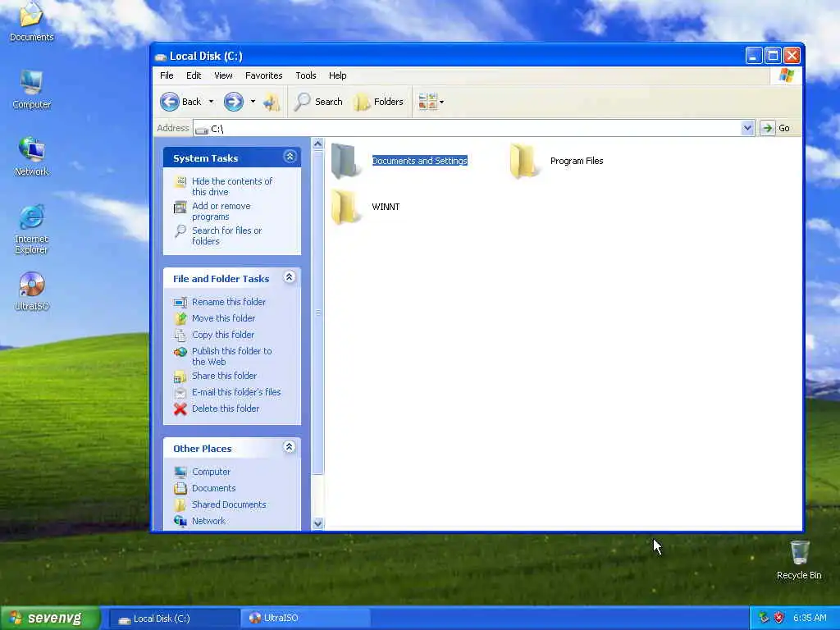Image resolution: width=840 pixels, height=630 pixels.
Task: Click Hide the contents of this drive link
Action: pos(232,187)
